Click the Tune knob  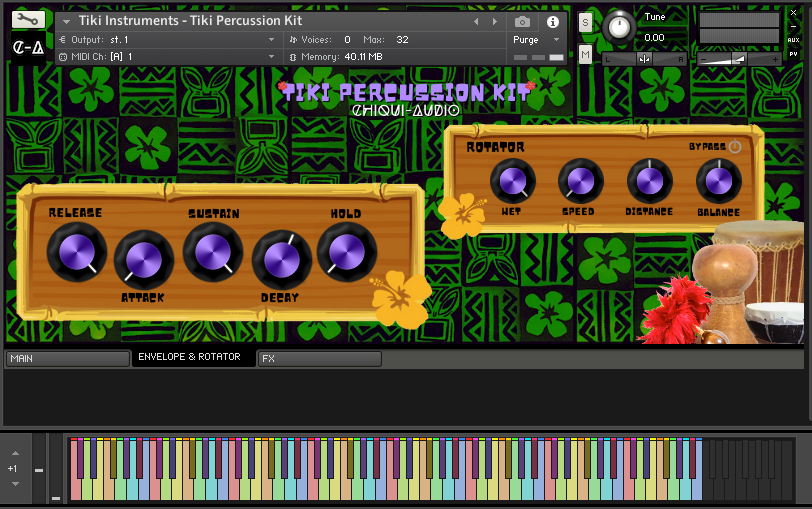coord(619,27)
